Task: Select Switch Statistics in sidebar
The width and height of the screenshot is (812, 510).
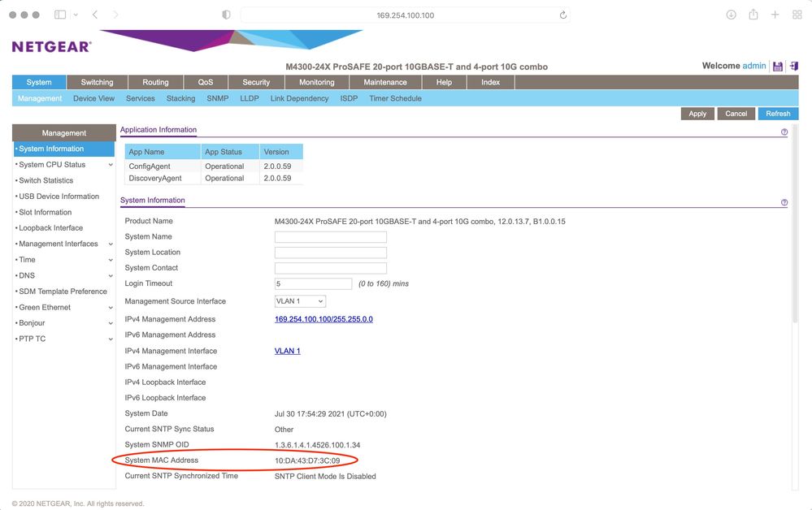Action: [46, 180]
